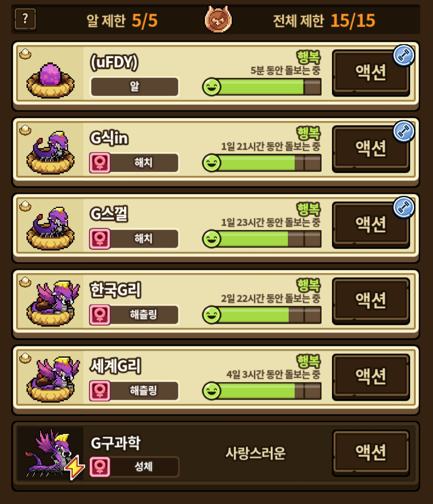This screenshot has width=433, height=504.
Task: Open 액션 menu for G구과학
Action: point(371,453)
